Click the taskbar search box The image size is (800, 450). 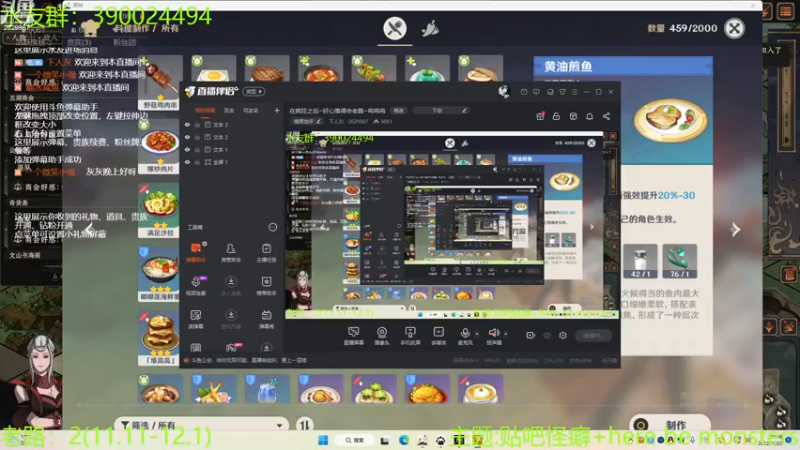pyautogui.click(x=355, y=440)
